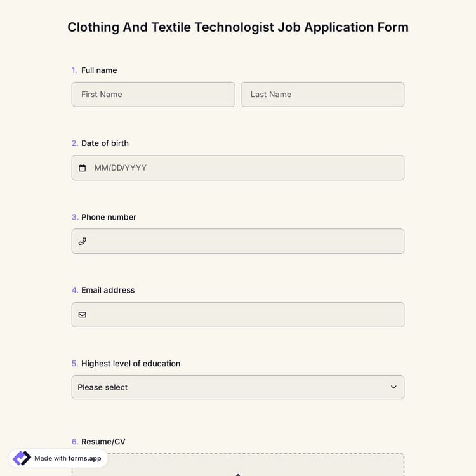This screenshot has width=476, height=476.
Task: Click the 'Resume/CV' question label
Action: coord(102,442)
